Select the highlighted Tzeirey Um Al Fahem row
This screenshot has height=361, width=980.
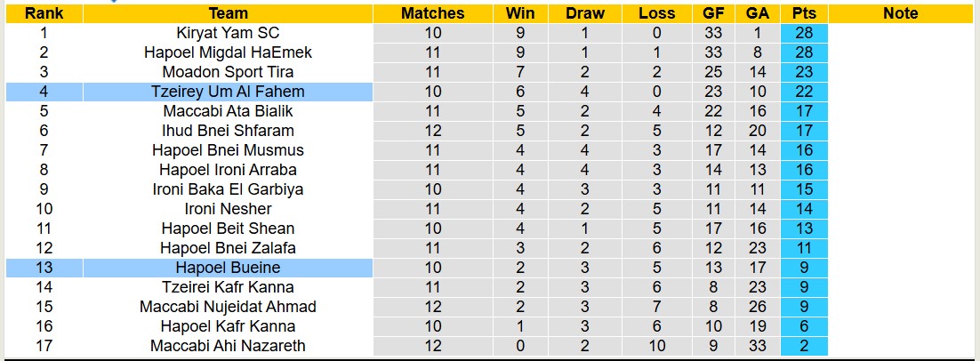pos(228,92)
